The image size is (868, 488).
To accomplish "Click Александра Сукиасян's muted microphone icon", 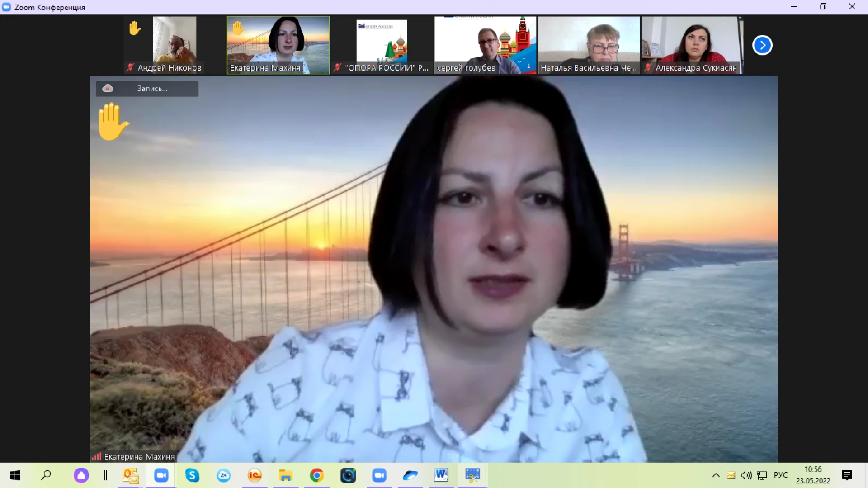I will coord(648,68).
